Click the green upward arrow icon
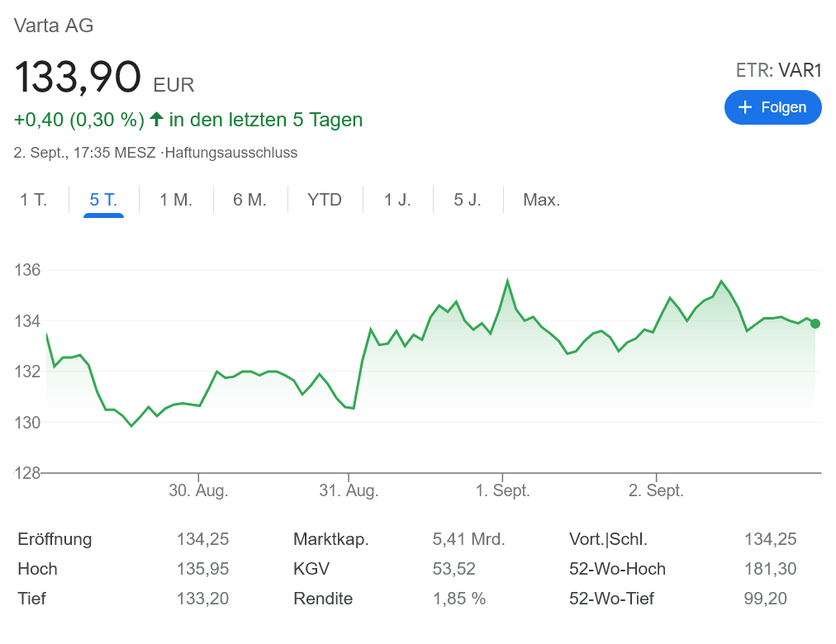 pyautogui.click(x=156, y=120)
